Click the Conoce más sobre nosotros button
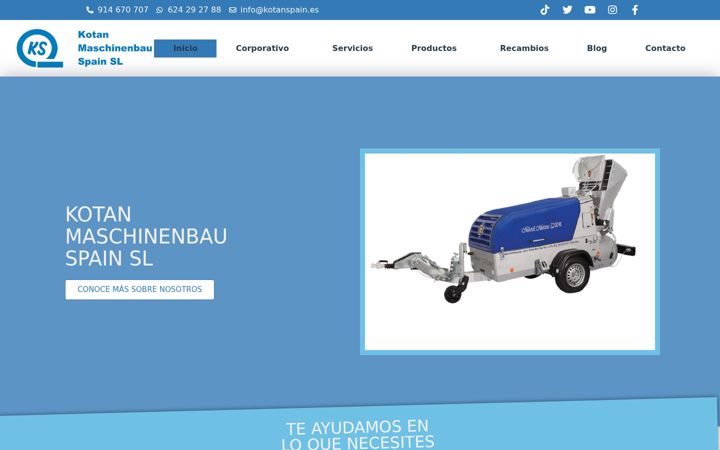Screen dimensions: 720x450 [x=140, y=290]
